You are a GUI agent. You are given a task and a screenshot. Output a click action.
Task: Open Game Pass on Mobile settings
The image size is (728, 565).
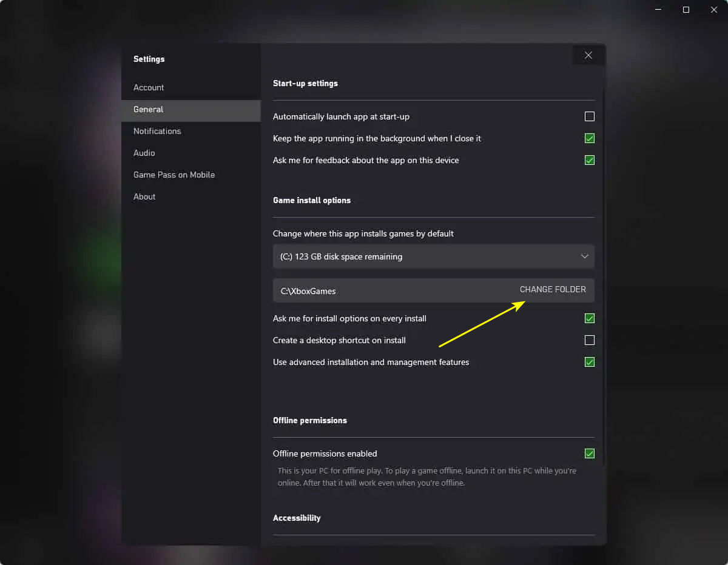pyautogui.click(x=174, y=175)
